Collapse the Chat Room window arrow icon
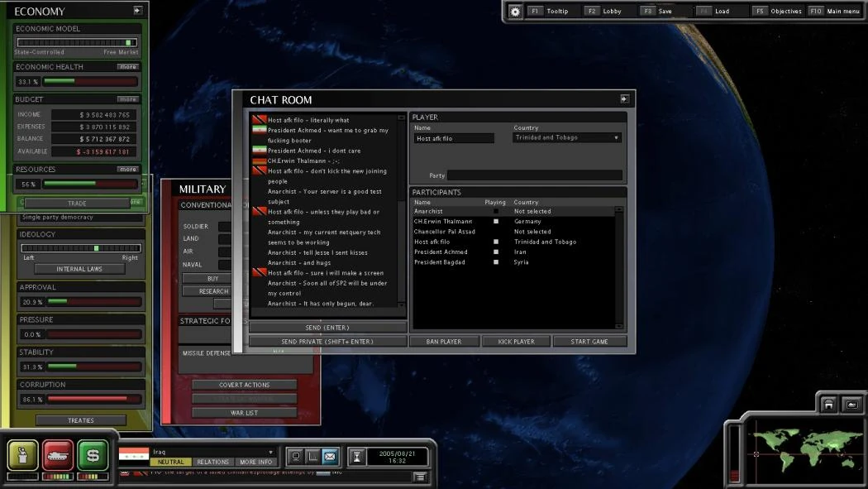The image size is (868, 489). 624,98
